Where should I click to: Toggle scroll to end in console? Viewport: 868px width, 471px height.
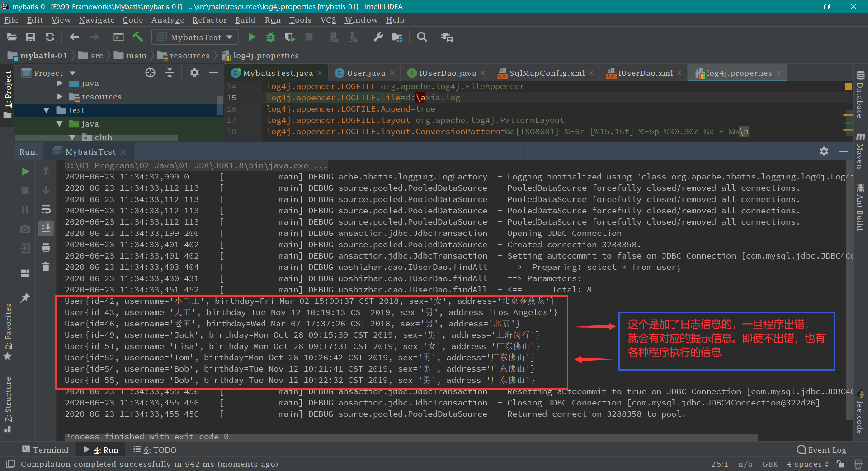click(x=46, y=228)
